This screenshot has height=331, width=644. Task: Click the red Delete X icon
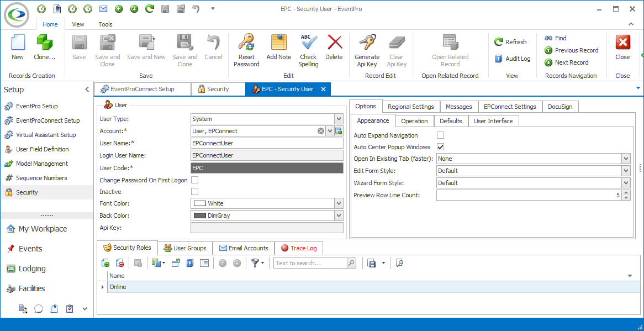[334, 43]
